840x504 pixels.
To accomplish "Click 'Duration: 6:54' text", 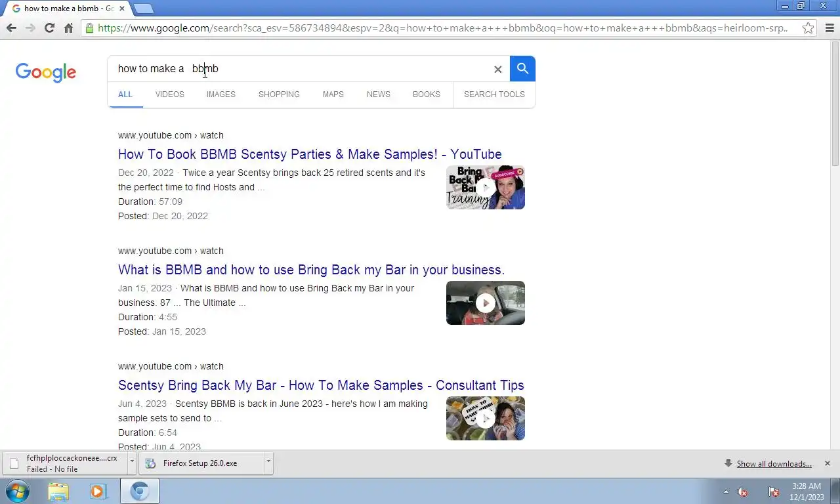I will point(148,432).
